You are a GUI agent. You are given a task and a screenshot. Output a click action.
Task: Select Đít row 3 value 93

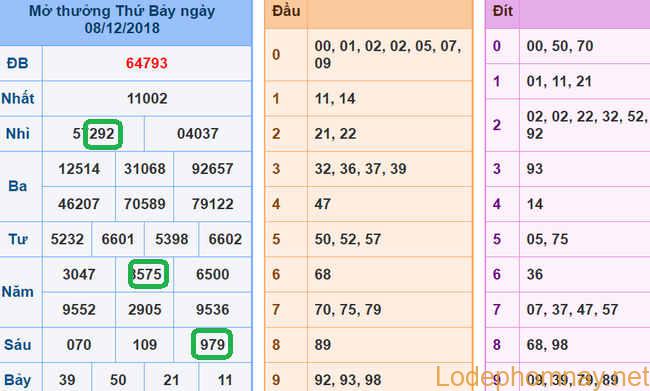pyautogui.click(x=535, y=169)
